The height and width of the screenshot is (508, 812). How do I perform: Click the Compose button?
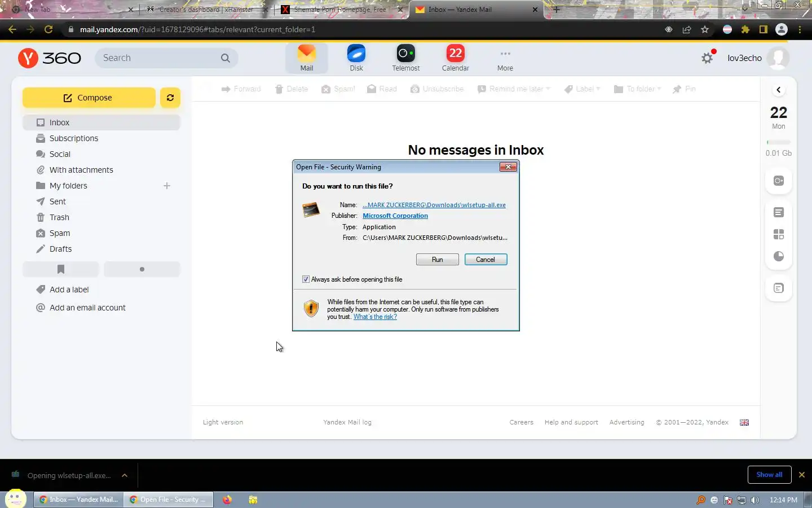coord(89,98)
